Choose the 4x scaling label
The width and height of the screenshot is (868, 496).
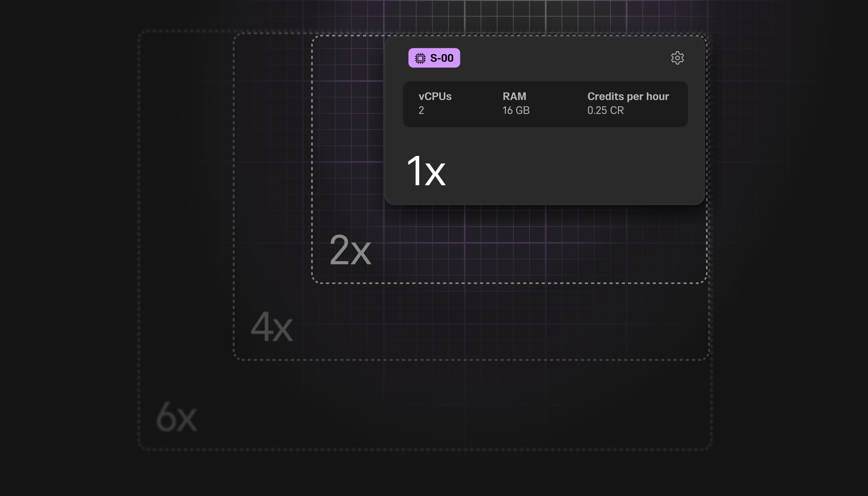[272, 327]
